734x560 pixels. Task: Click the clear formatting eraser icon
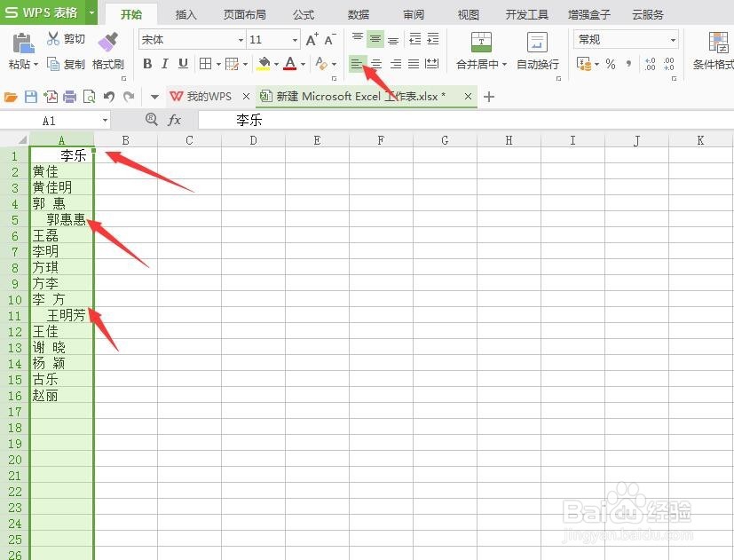[321, 64]
